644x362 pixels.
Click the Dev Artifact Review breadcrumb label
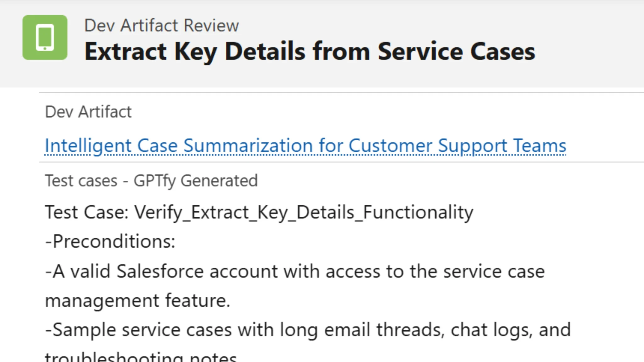click(x=162, y=25)
